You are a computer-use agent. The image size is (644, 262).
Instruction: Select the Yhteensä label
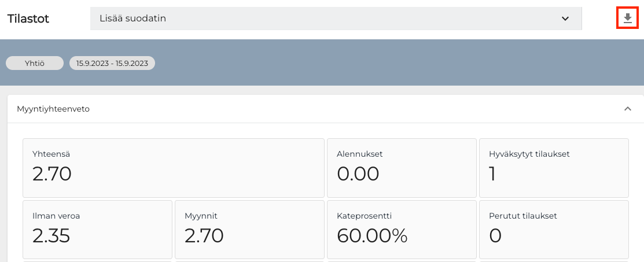click(x=51, y=154)
